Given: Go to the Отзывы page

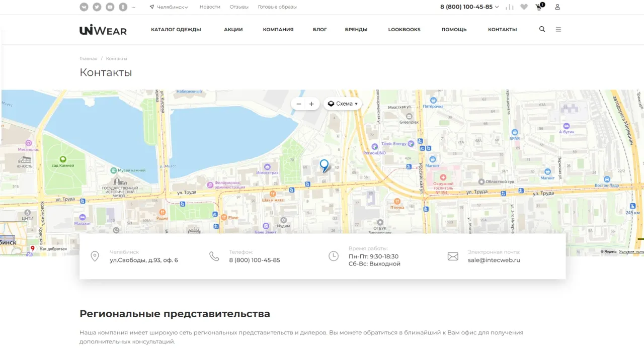Looking at the screenshot, I should click(239, 7).
